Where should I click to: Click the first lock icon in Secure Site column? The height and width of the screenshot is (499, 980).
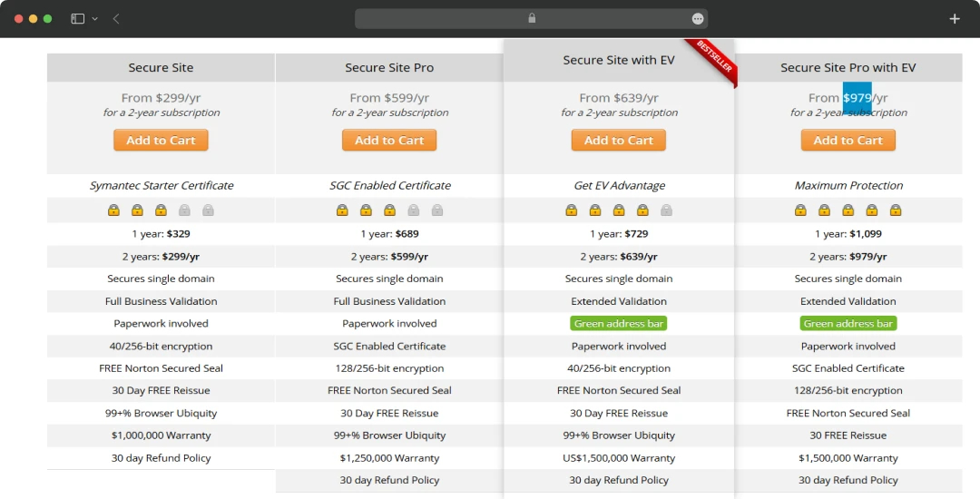pyautogui.click(x=113, y=210)
